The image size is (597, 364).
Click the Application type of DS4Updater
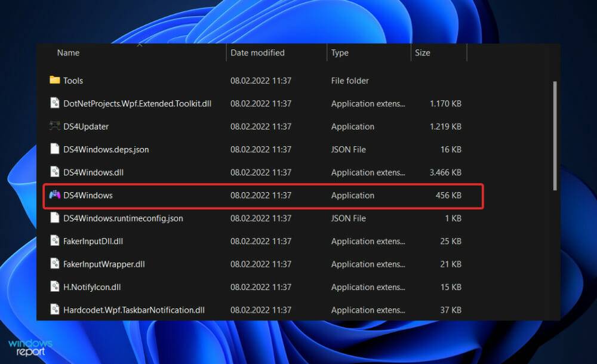point(353,127)
